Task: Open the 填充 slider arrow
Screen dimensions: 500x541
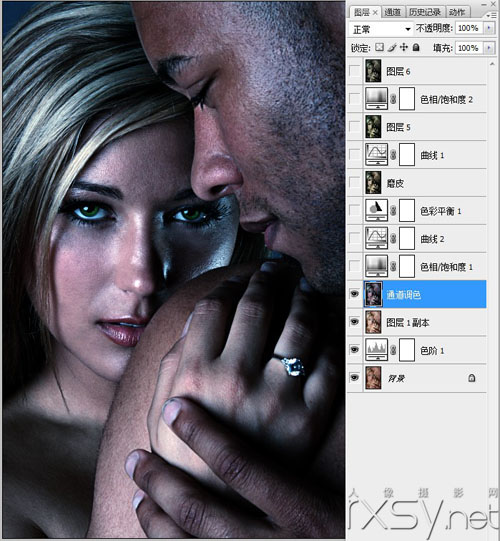Action: click(x=489, y=48)
